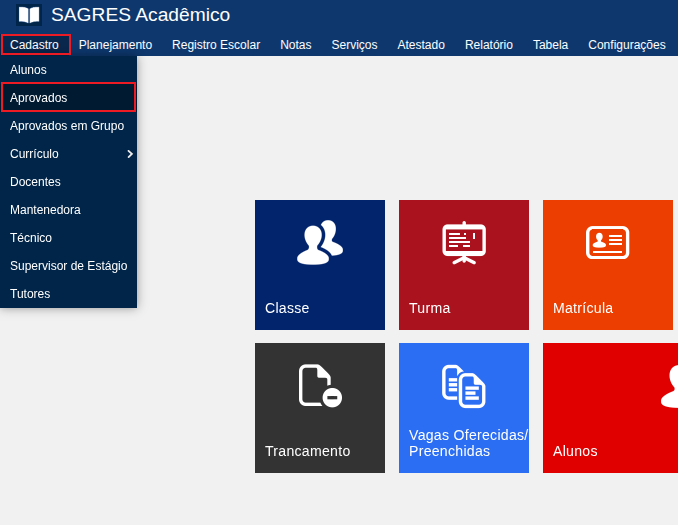Screen dimensions: 678x525
Task: Select the Tutores menu option
Action: (30, 294)
